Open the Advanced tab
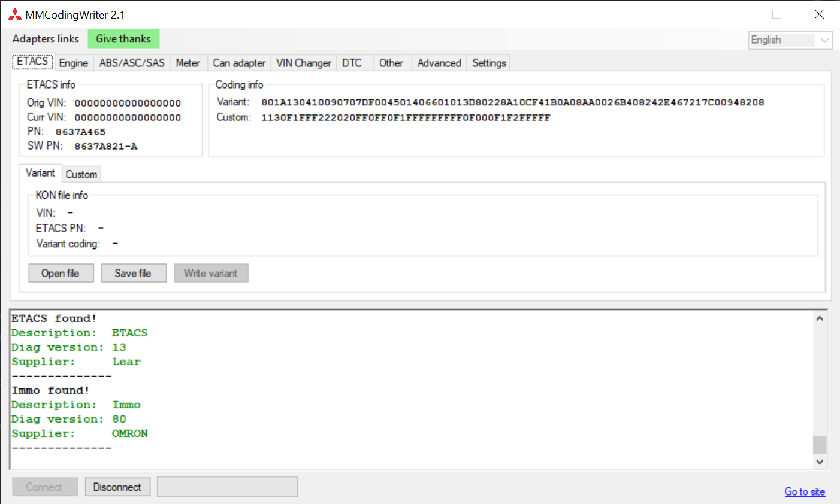840x504 pixels. point(439,63)
